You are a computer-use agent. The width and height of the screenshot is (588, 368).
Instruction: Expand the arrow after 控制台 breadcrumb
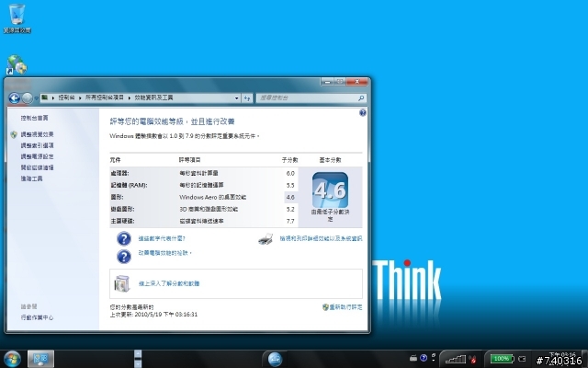point(80,98)
